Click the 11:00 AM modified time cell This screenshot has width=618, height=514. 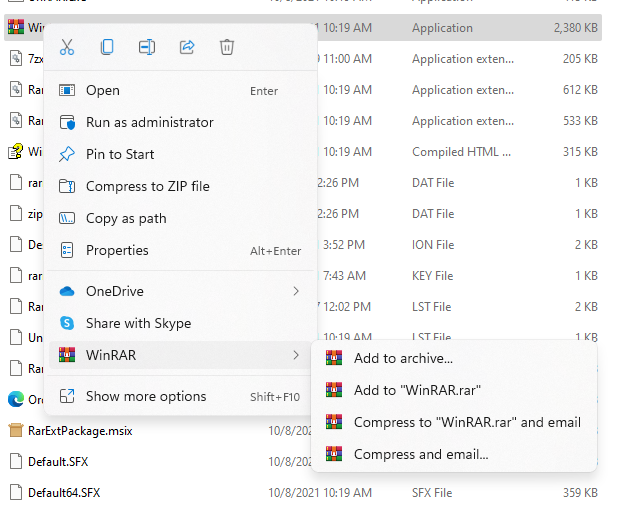point(347,59)
